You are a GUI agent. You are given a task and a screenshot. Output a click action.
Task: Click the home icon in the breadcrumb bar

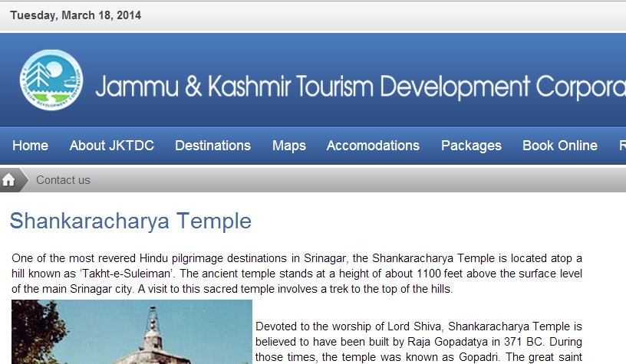pyautogui.click(x=9, y=180)
